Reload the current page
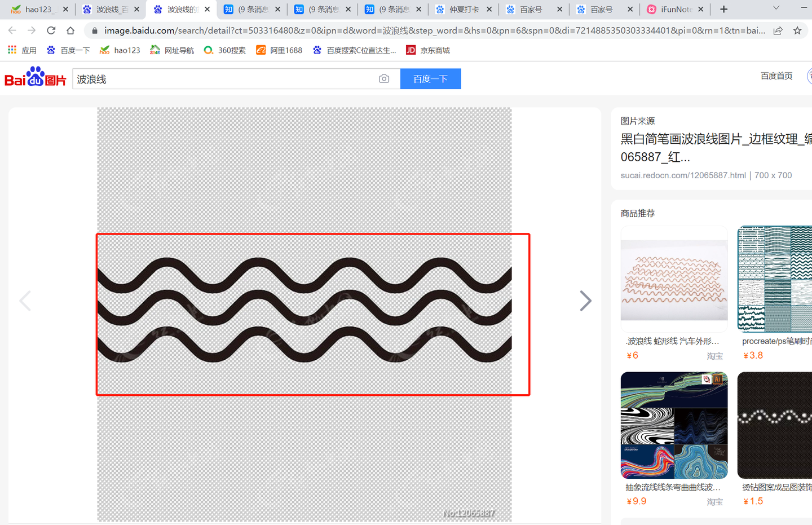 [x=51, y=30]
